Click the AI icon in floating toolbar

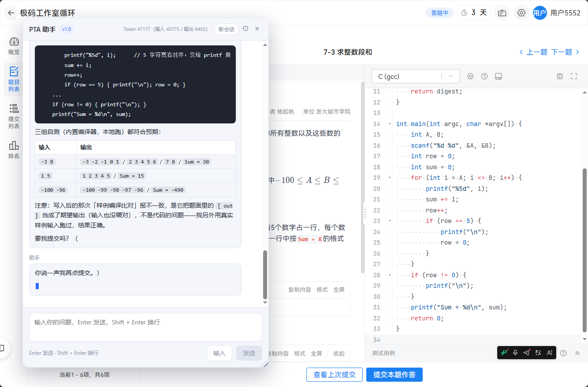550,353
